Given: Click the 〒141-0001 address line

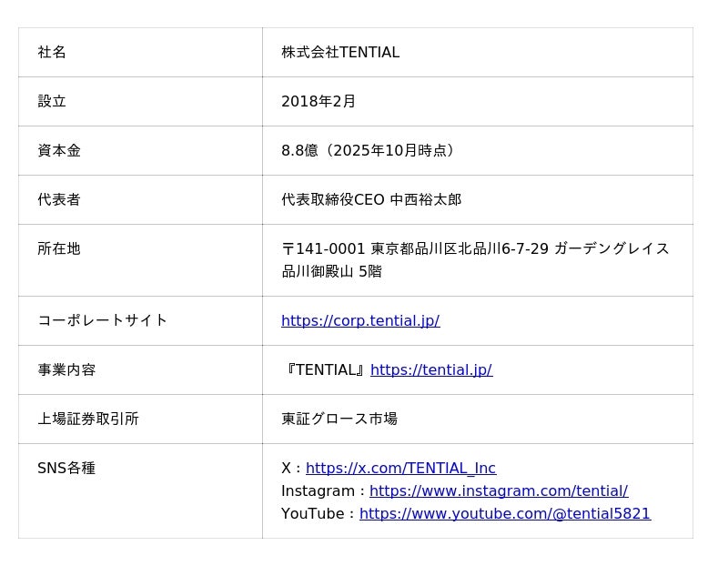Looking at the screenshot, I should tap(475, 248).
